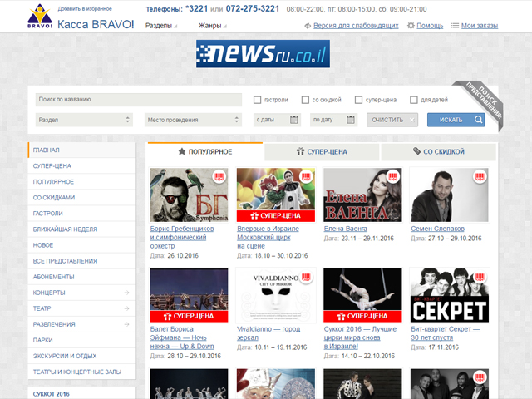Select ТЕАТРЫ И КОНЦЕРТНЫЕ ЗАЛЫ in sidebar
The image size is (532, 399).
pyautogui.click(x=81, y=372)
